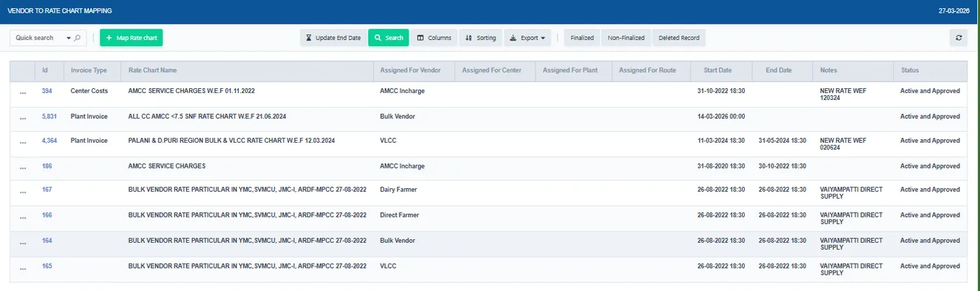Viewport: 980px width, 291px height.
Task: Click the Notes column header
Action: coord(853,71)
